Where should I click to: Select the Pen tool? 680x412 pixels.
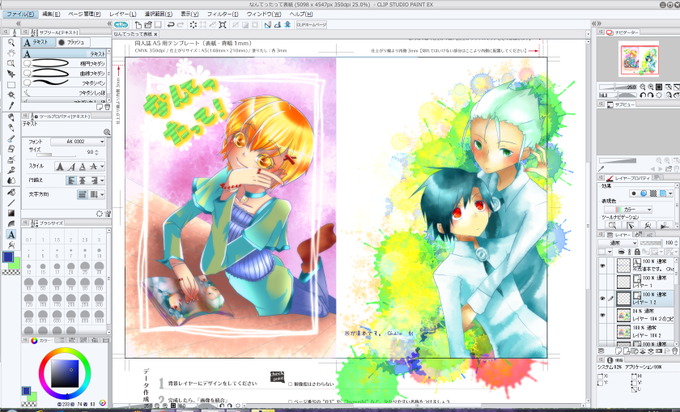(11, 118)
